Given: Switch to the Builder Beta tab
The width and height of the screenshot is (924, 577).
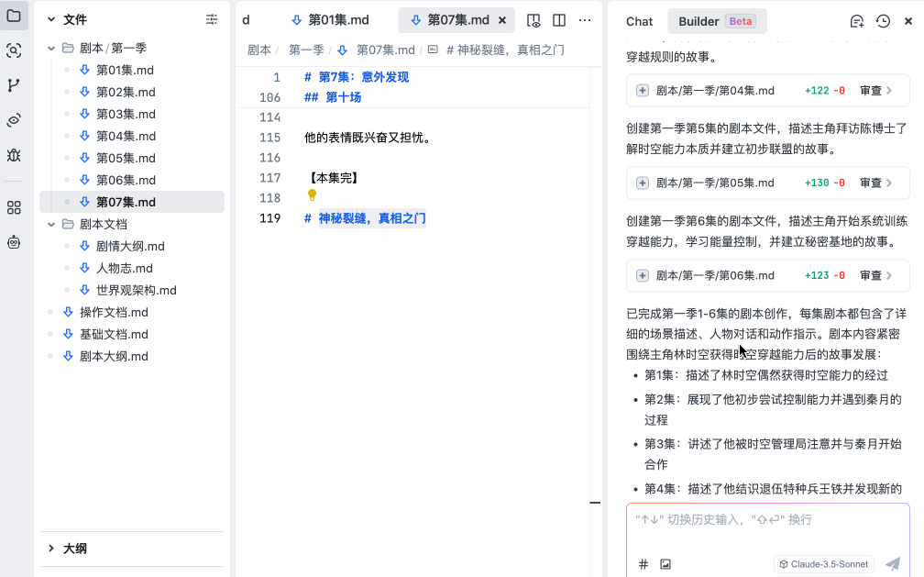Looking at the screenshot, I should point(717,21).
